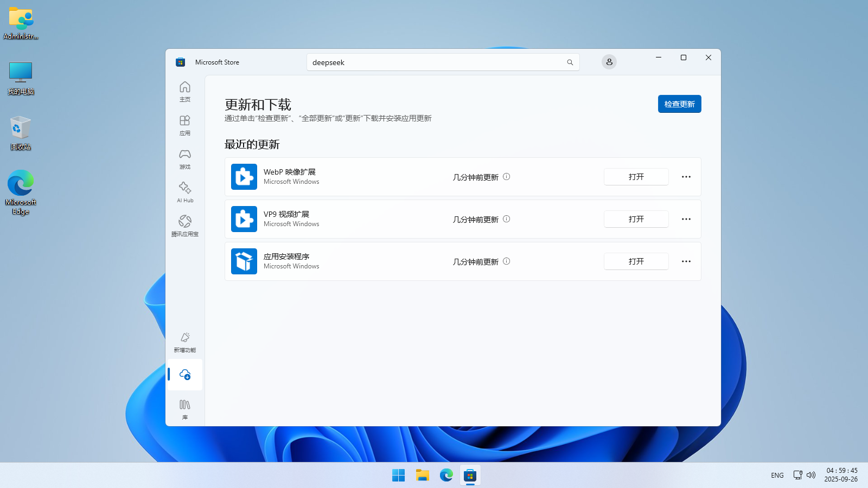Viewport: 868px width, 488px height.
Task: Minimize the Microsoft Store window
Action: (659, 57)
